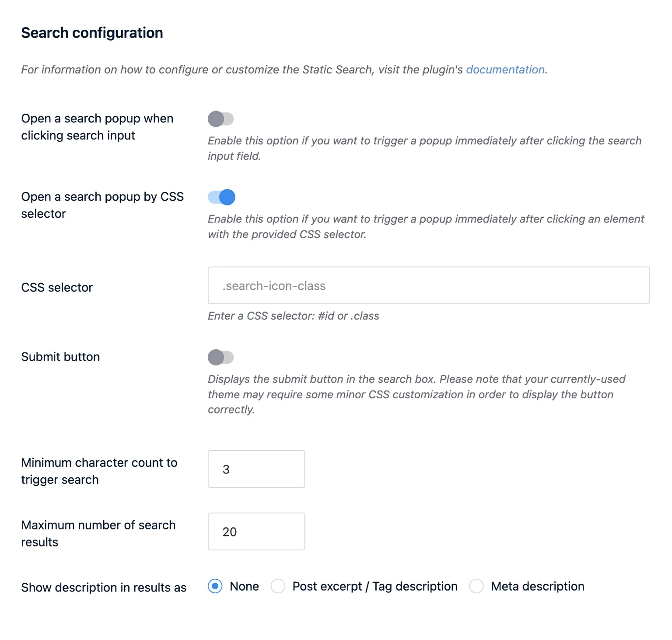Image resolution: width=672 pixels, height=640 pixels.
Task: Click Open a search popup by CSS label
Action: 102,205
